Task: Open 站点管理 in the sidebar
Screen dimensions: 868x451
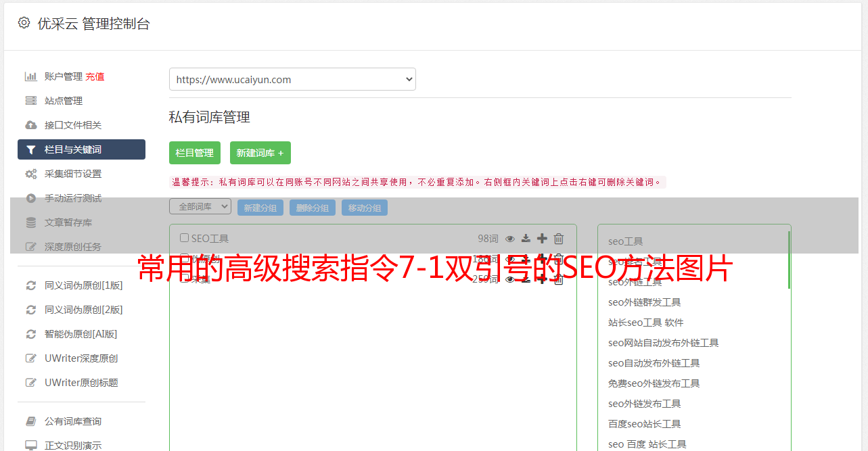Action: (64, 101)
